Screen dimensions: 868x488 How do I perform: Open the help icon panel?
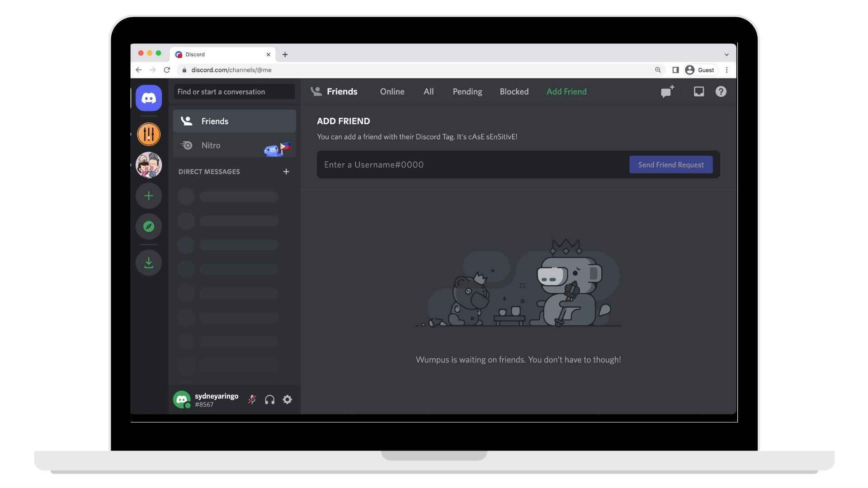pos(722,91)
